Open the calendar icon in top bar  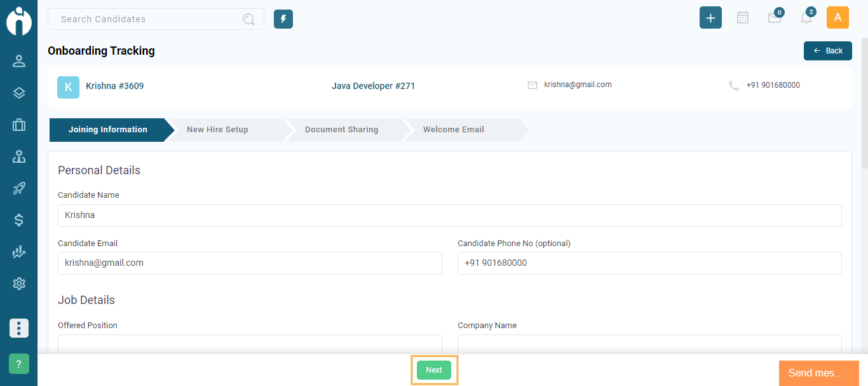(742, 17)
